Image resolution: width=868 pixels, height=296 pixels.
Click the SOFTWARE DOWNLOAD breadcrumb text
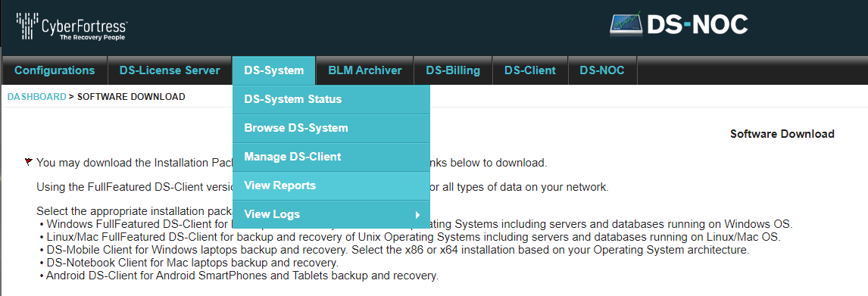pyautogui.click(x=131, y=97)
